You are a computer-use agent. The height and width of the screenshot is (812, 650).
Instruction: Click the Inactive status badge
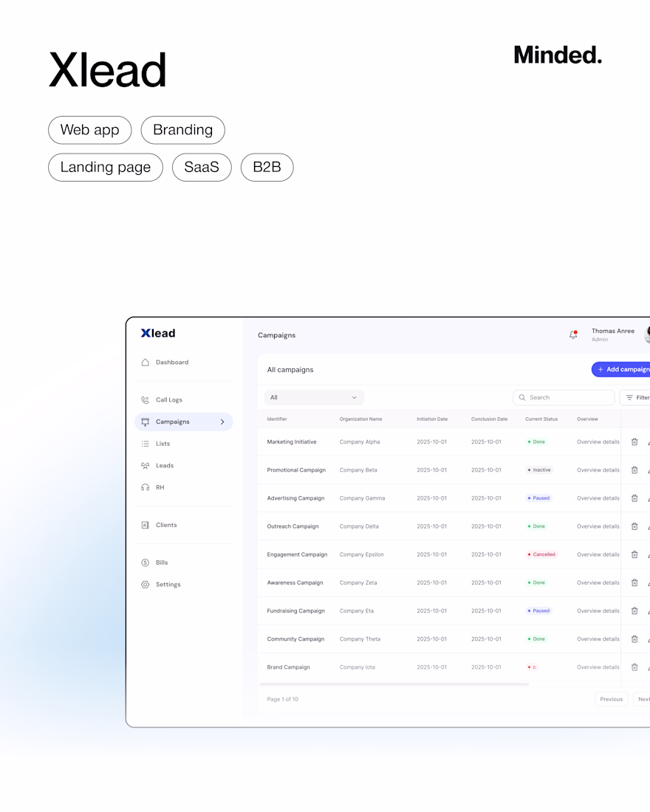tap(539, 470)
